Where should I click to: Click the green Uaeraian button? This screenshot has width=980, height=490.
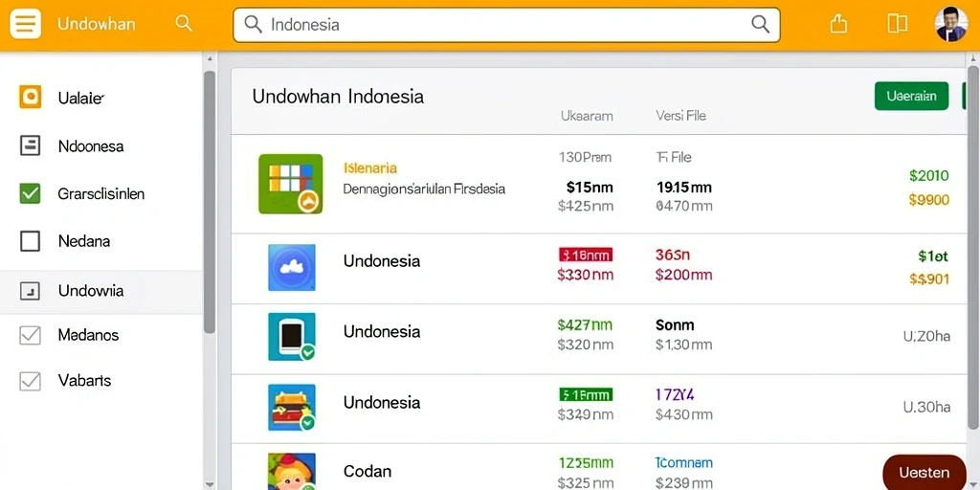(911, 97)
